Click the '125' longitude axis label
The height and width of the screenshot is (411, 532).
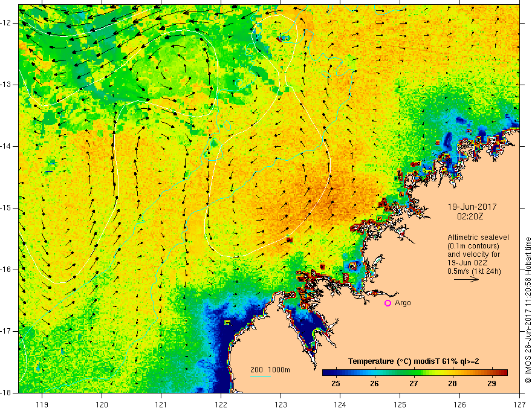tap(400, 405)
